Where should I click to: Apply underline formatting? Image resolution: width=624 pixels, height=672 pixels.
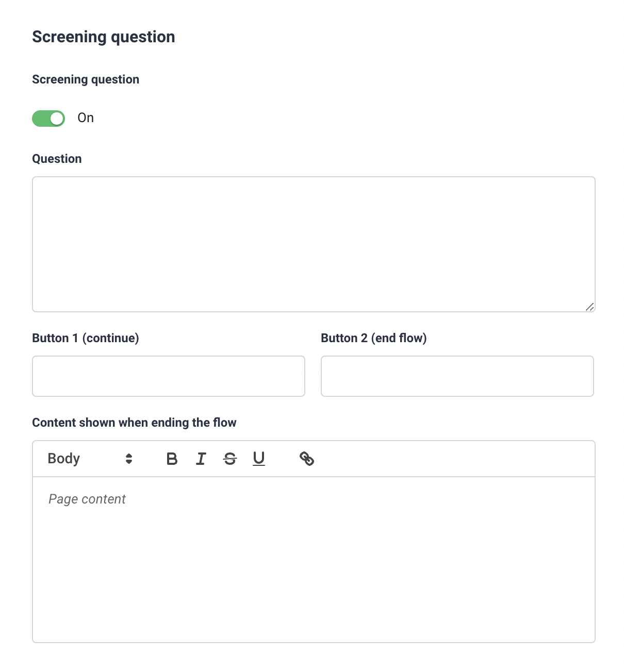pos(259,459)
